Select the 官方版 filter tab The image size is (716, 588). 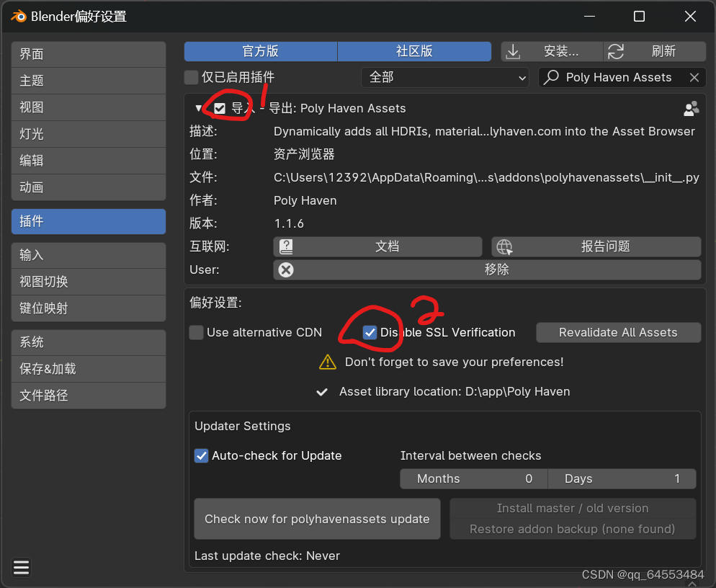[x=261, y=51]
